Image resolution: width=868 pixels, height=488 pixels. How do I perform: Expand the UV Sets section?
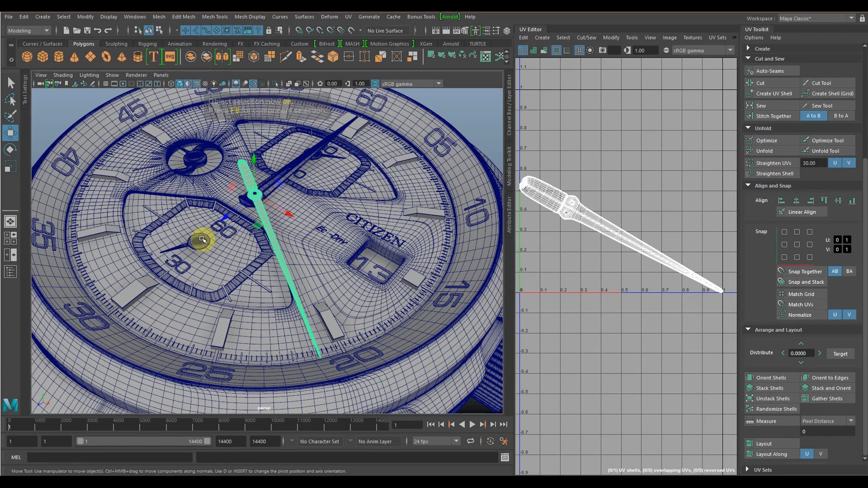point(748,469)
